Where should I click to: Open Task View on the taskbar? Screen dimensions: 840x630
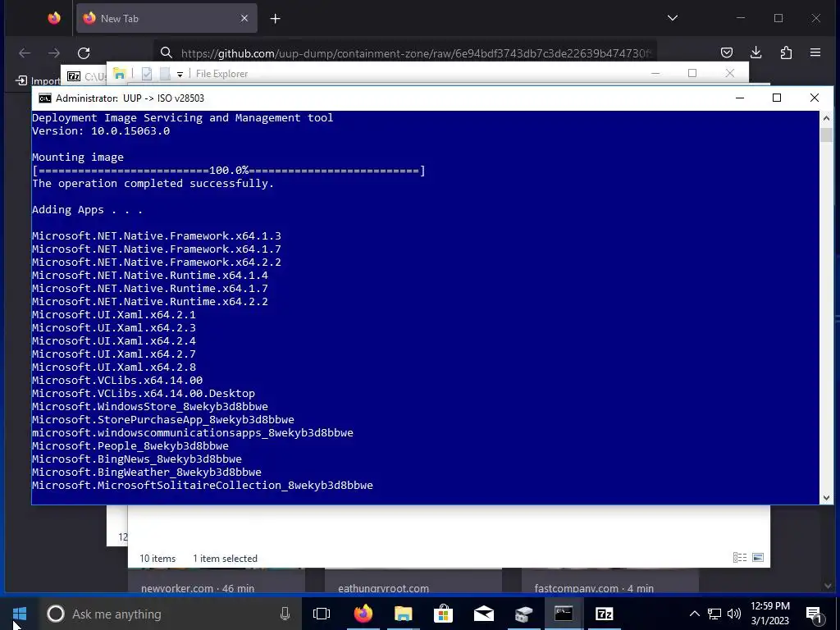pos(322,614)
